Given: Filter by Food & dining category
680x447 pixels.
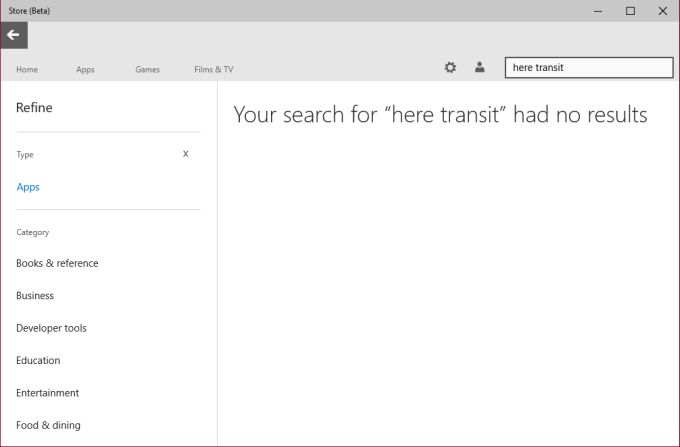Looking at the screenshot, I should (x=48, y=425).
